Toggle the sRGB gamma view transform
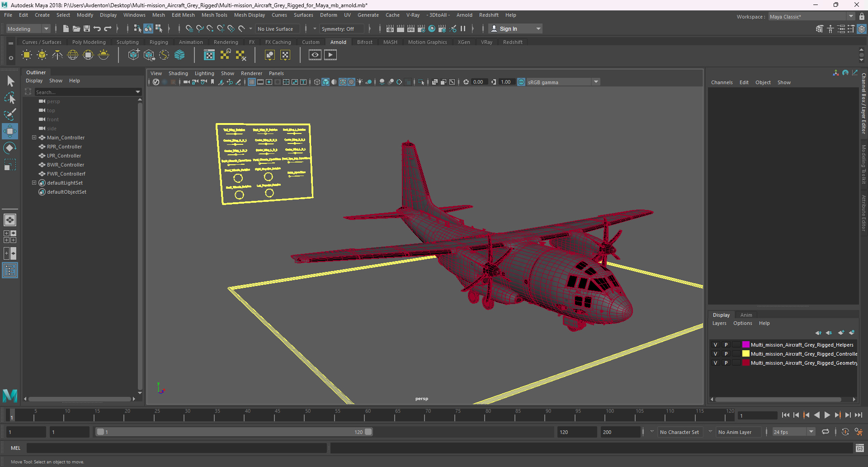The height and width of the screenshot is (467, 868). click(x=521, y=82)
